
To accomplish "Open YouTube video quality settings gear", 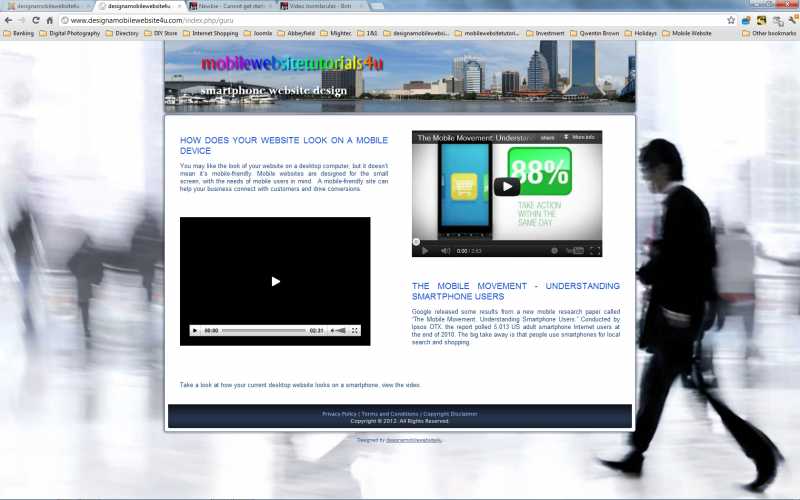I will [x=554, y=251].
